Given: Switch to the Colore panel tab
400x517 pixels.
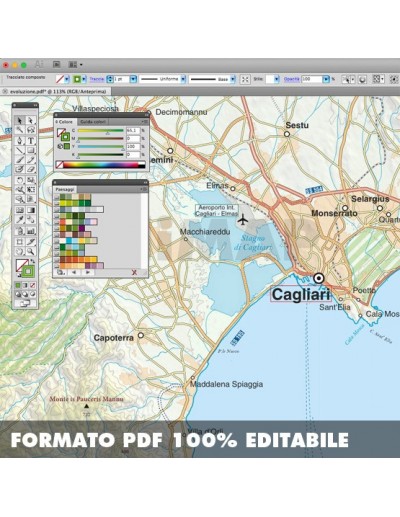Looking at the screenshot, I should (x=65, y=122).
